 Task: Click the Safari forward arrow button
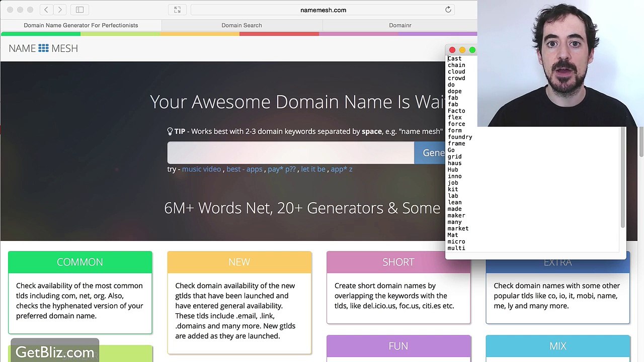pyautogui.click(x=60, y=10)
